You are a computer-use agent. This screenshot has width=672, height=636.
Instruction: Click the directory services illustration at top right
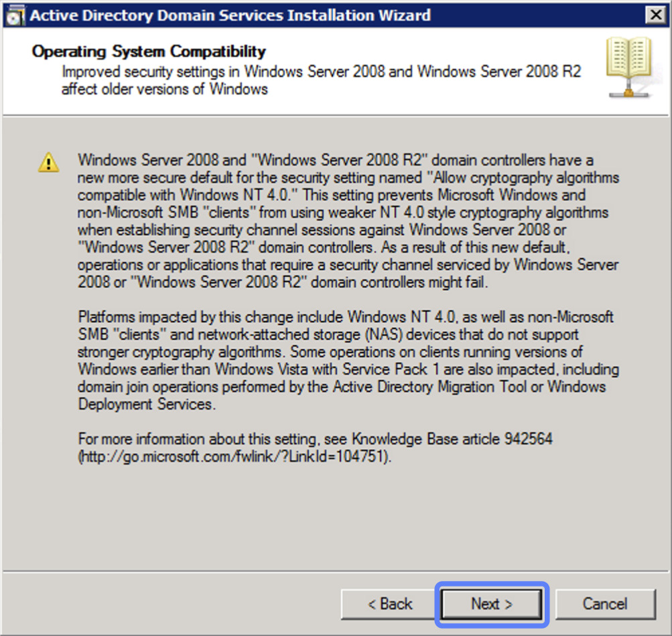click(630, 67)
